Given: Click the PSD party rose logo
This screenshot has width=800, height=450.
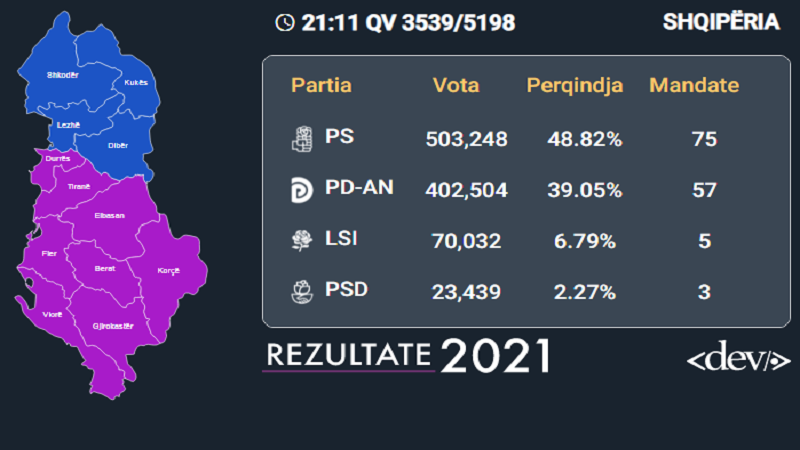Looking at the screenshot, I should (302, 292).
